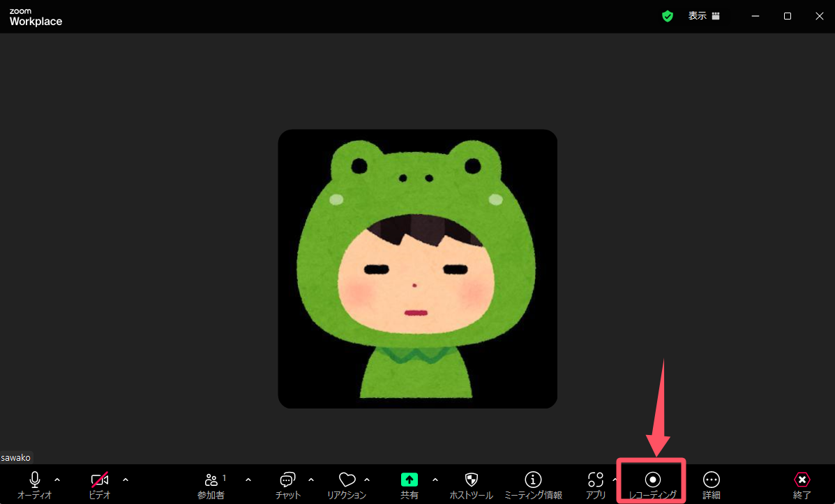Turn on camera with ビデオ button
This screenshot has height=504, width=835.
click(100, 484)
